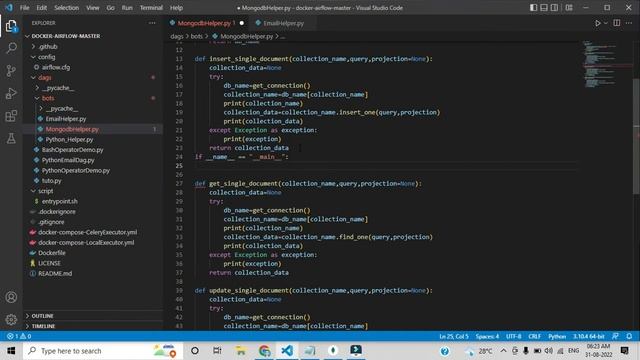The width and height of the screenshot is (640, 360).
Task: Open BashOperatorDemo.py file
Action: pyautogui.click(x=73, y=150)
